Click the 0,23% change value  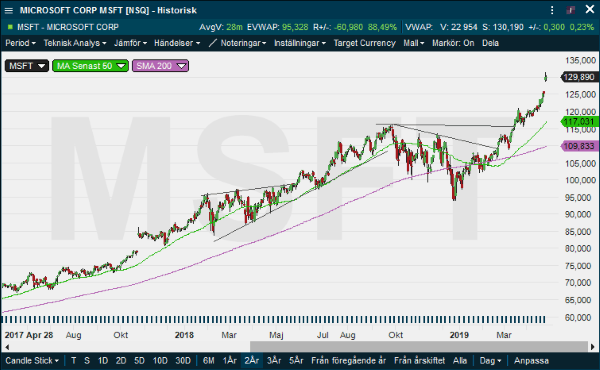[x=581, y=27]
